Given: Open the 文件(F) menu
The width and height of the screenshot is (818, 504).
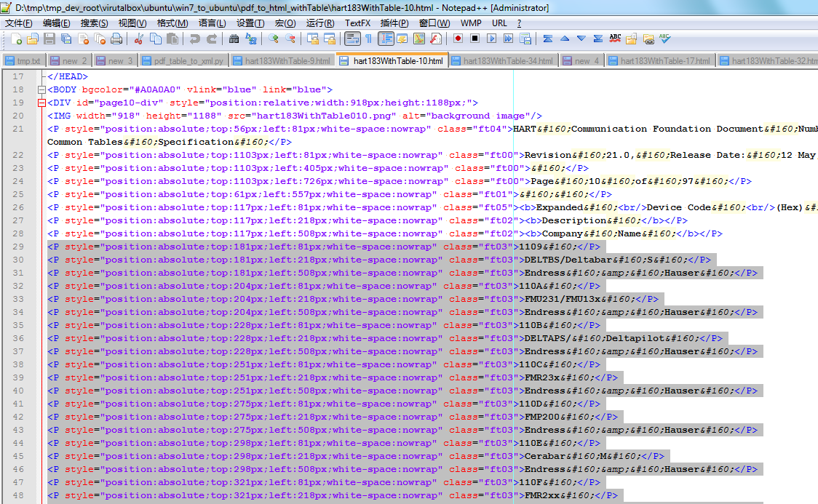Looking at the screenshot, I should (x=19, y=23).
